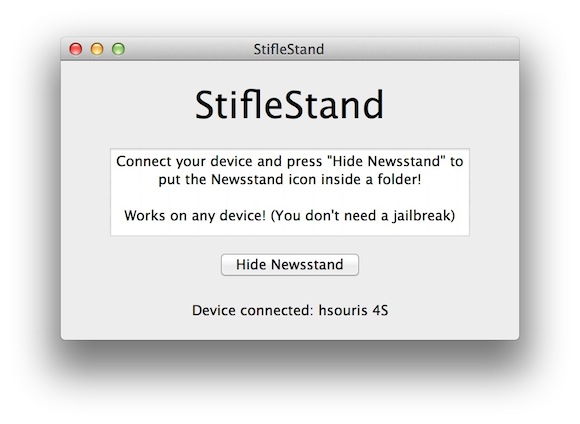Image resolution: width=580 pixels, height=424 pixels.
Task: Click the Hide Newsstand button
Action: (290, 265)
